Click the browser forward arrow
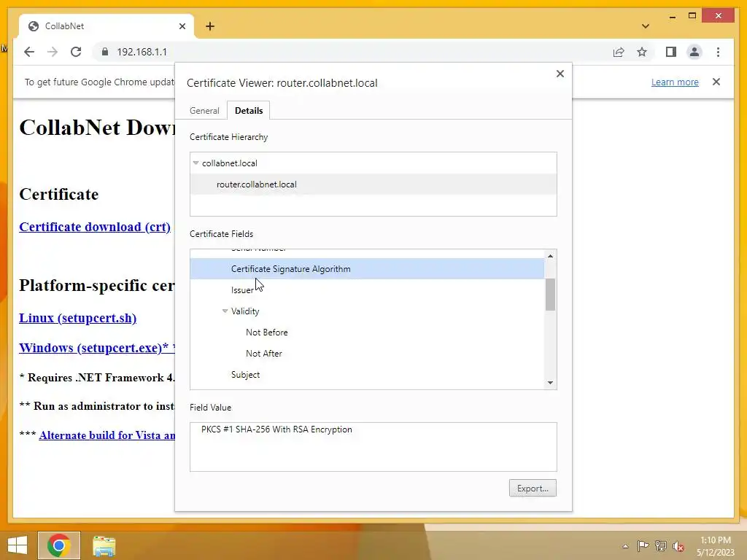The height and width of the screenshot is (560, 747). (x=53, y=52)
